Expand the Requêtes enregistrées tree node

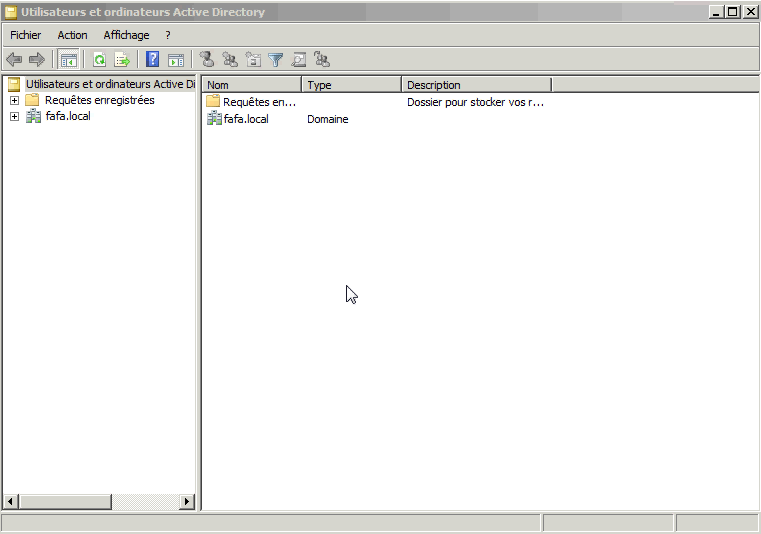pos(15,100)
